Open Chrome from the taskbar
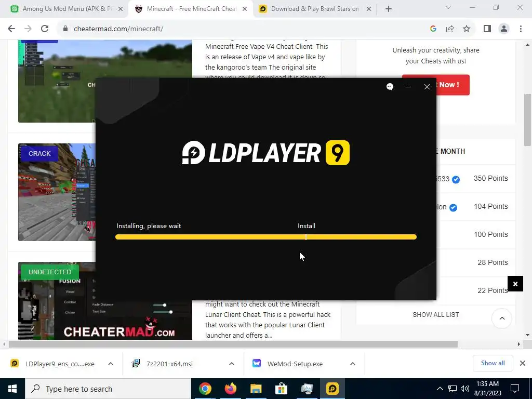The height and width of the screenshot is (399, 532). 205,389
